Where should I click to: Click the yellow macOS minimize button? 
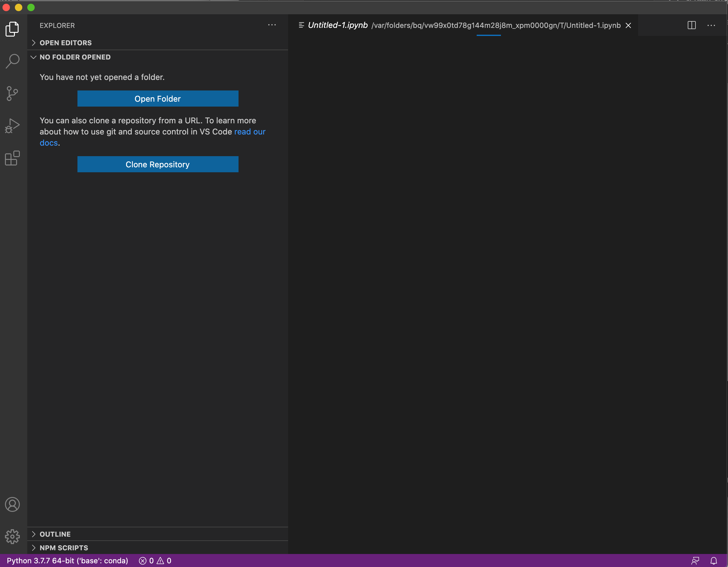point(19,7)
